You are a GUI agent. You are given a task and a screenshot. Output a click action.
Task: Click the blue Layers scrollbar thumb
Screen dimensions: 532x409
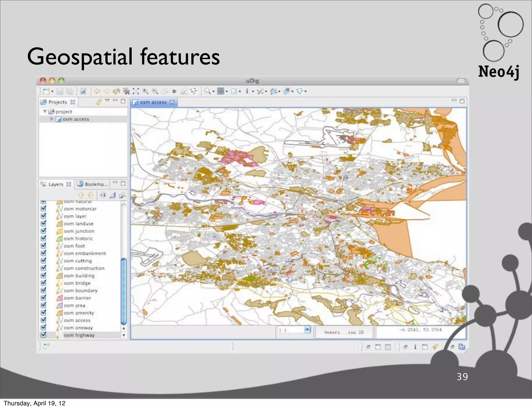tap(124, 291)
